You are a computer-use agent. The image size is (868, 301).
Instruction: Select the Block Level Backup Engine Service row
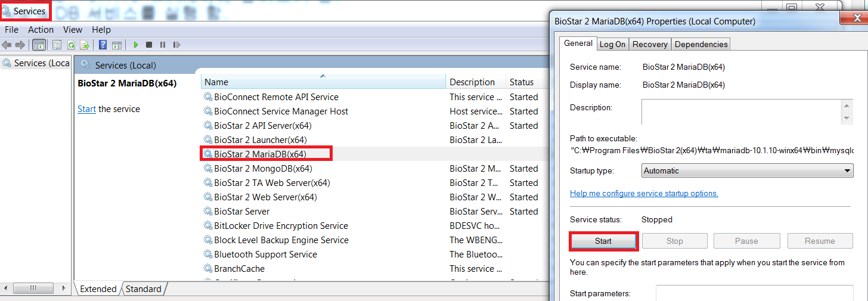click(x=374, y=240)
